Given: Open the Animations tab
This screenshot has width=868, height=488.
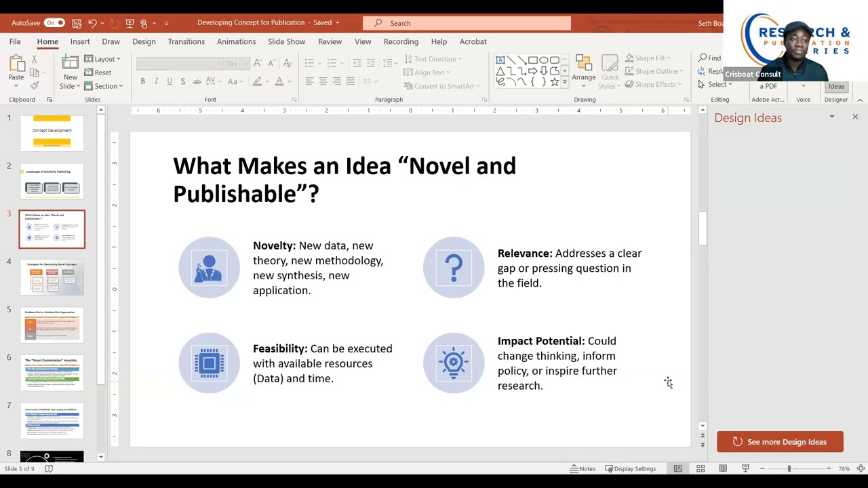Looking at the screenshot, I should (236, 41).
